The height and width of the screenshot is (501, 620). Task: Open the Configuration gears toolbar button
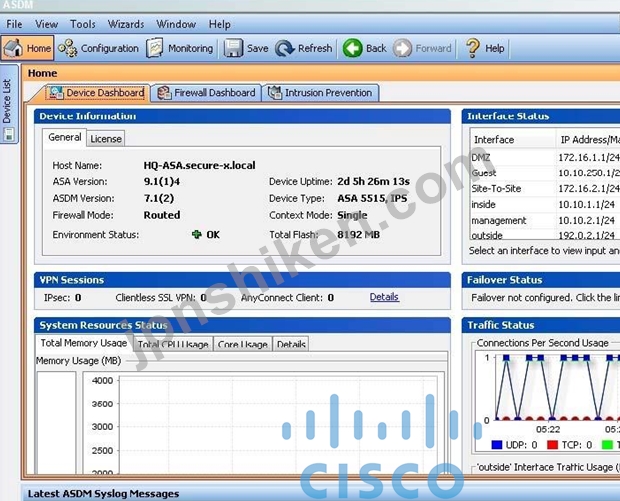98,48
